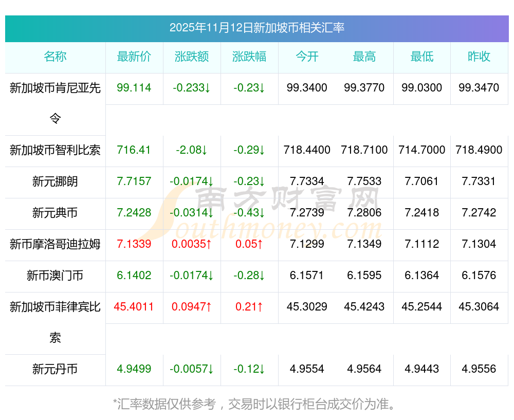Click the change value -0.0057↓
Image resolution: width=514 pixels, height=420 pixels.
(192, 369)
